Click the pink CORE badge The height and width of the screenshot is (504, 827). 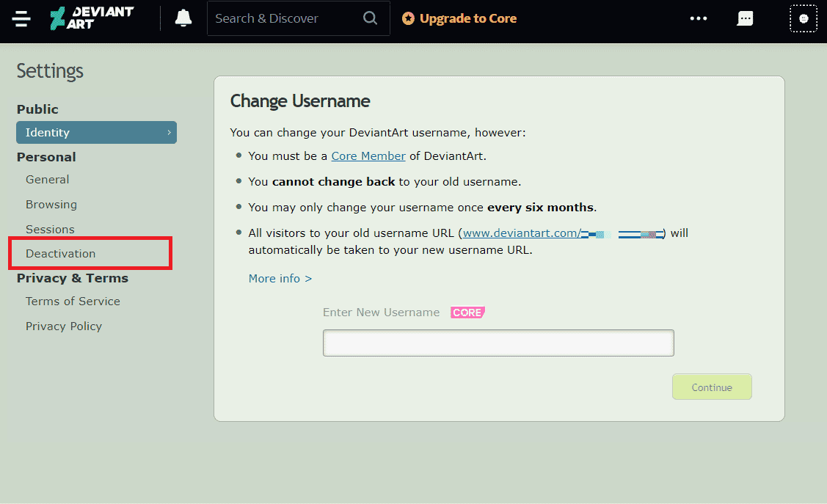(x=467, y=313)
